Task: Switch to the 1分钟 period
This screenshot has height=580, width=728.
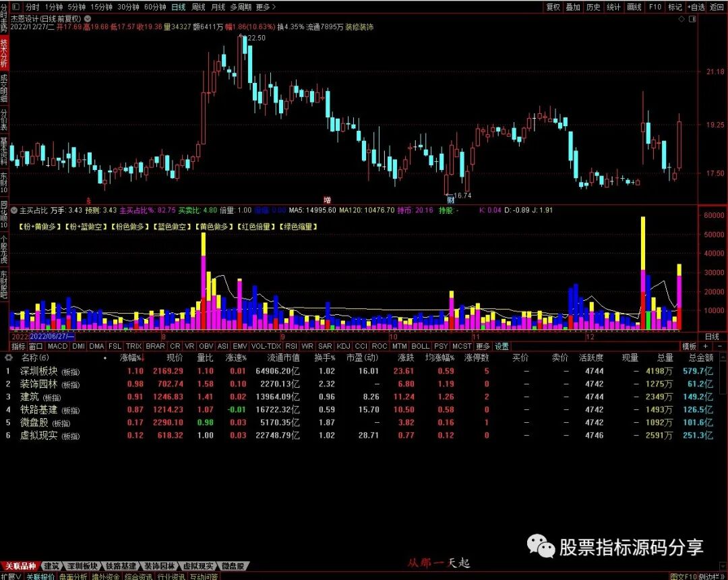Action: [53, 7]
